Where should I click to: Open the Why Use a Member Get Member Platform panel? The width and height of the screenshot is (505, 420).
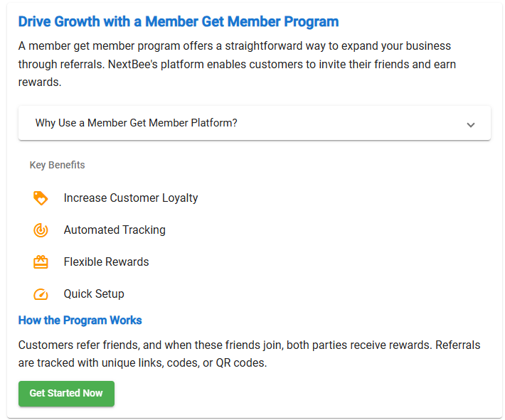point(255,123)
